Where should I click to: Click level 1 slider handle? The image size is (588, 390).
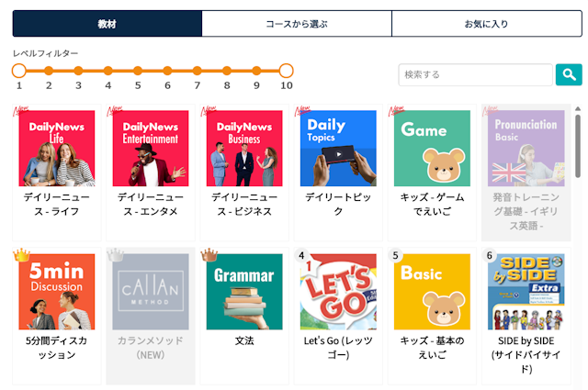coord(19,71)
